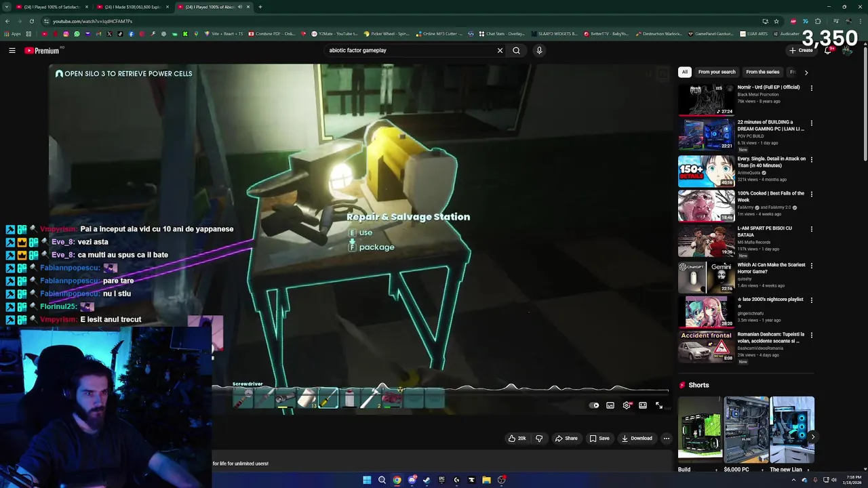Open options for Nornir - Urd video

pyautogui.click(x=811, y=87)
